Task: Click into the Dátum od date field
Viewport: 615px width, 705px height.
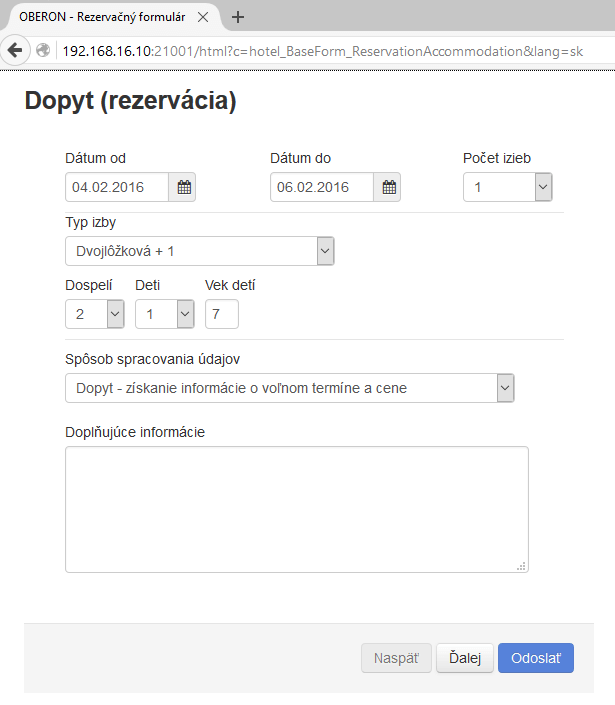Action: 118,187
